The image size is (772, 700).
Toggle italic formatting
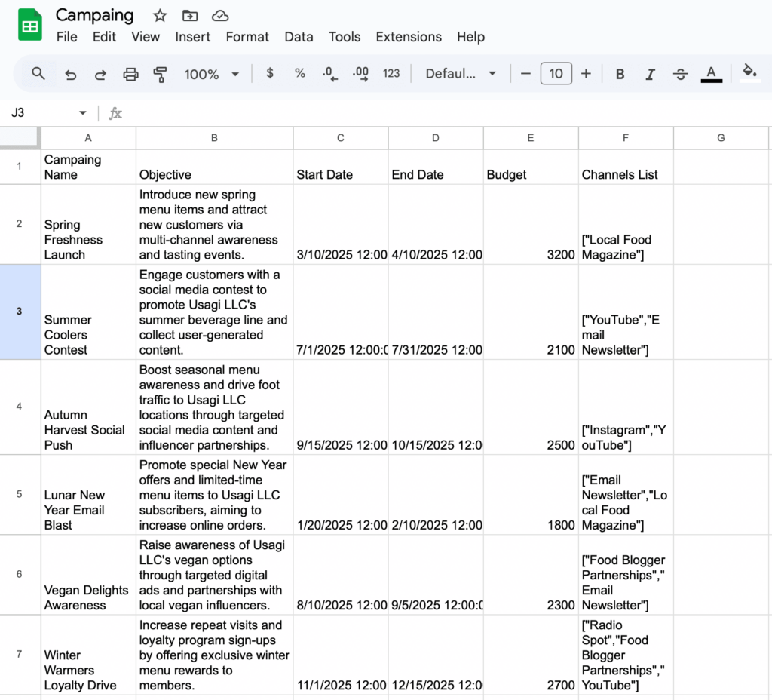(650, 74)
